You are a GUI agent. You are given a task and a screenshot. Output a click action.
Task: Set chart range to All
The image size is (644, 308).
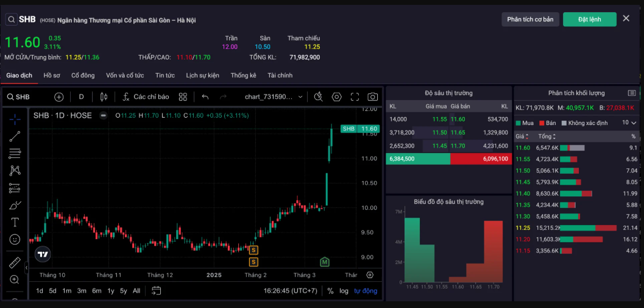click(136, 291)
